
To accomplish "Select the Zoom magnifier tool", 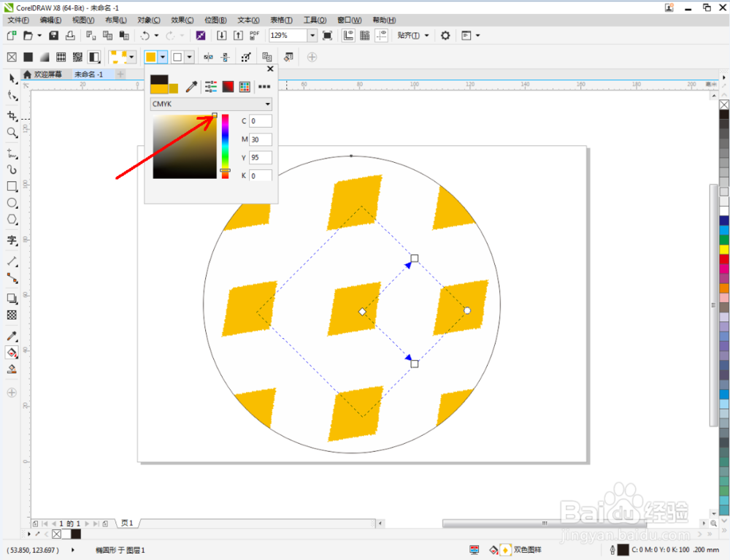I will [x=12, y=133].
